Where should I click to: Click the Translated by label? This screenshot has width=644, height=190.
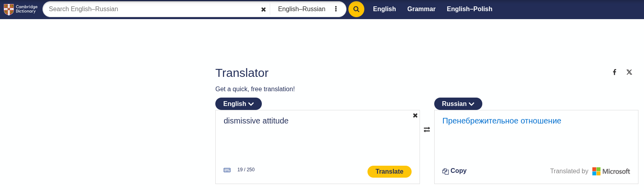tap(569, 171)
